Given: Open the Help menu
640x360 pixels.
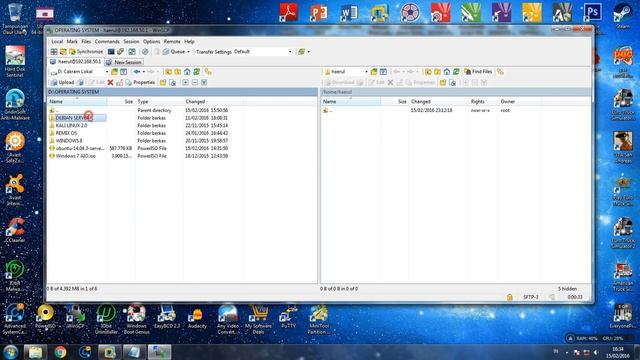Looking at the screenshot, I should 189,42.
